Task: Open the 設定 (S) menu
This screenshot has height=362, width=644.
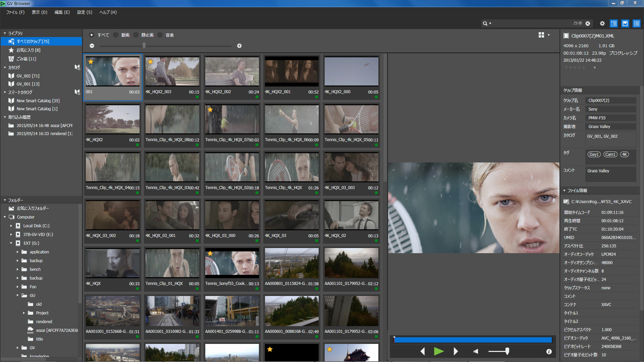Action: [x=85, y=12]
